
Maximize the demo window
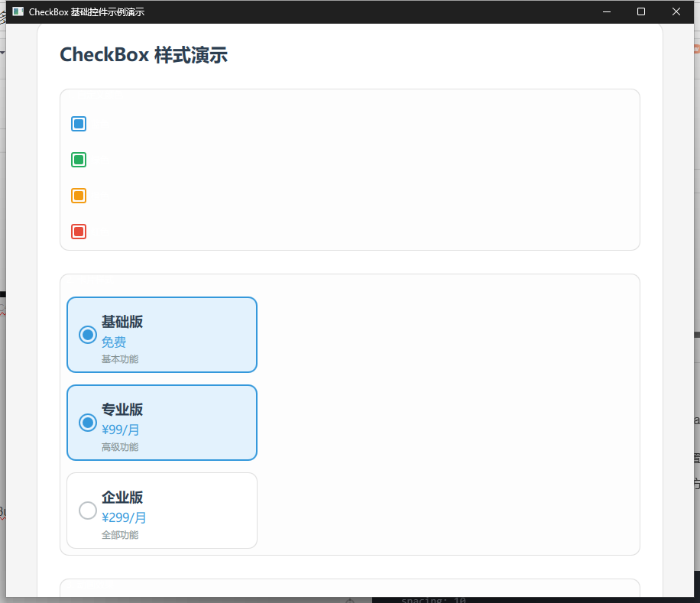(x=641, y=11)
